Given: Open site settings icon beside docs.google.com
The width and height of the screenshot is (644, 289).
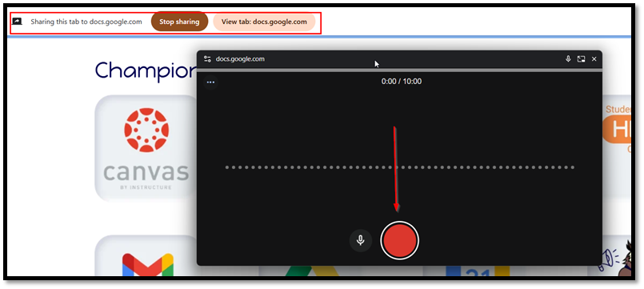Looking at the screenshot, I should (207, 58).
